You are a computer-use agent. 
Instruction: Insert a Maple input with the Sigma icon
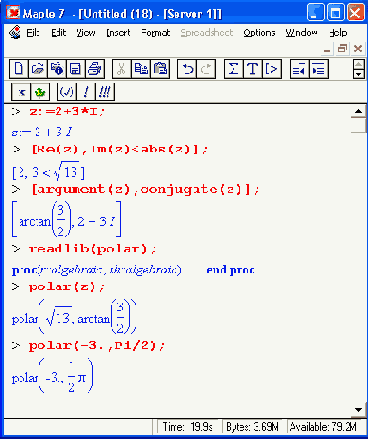point(234,69)
